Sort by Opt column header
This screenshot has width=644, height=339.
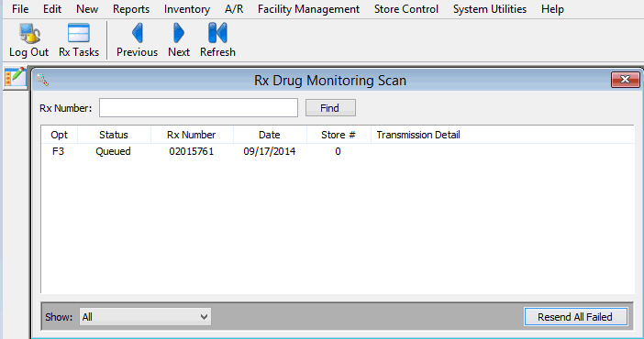[x=59, y=135]
